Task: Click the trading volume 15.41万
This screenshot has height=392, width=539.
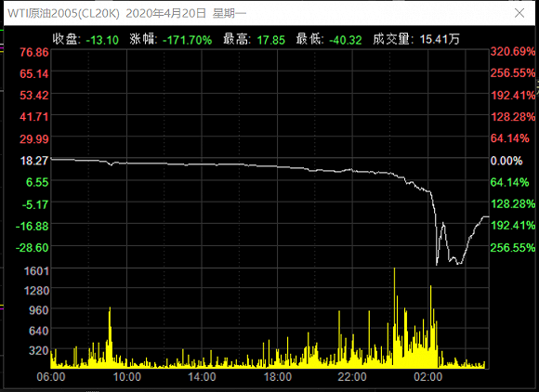Action: pyautogui.click(x=440, y=40)
